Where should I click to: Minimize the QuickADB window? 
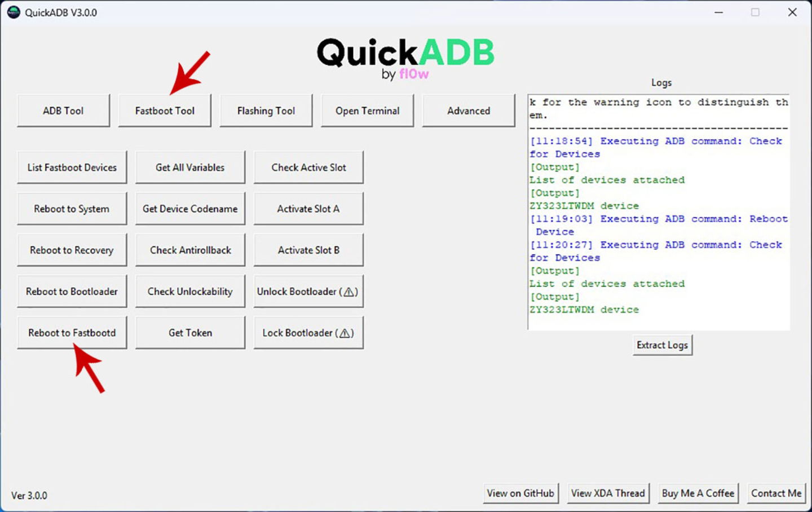tap(718, 12)
